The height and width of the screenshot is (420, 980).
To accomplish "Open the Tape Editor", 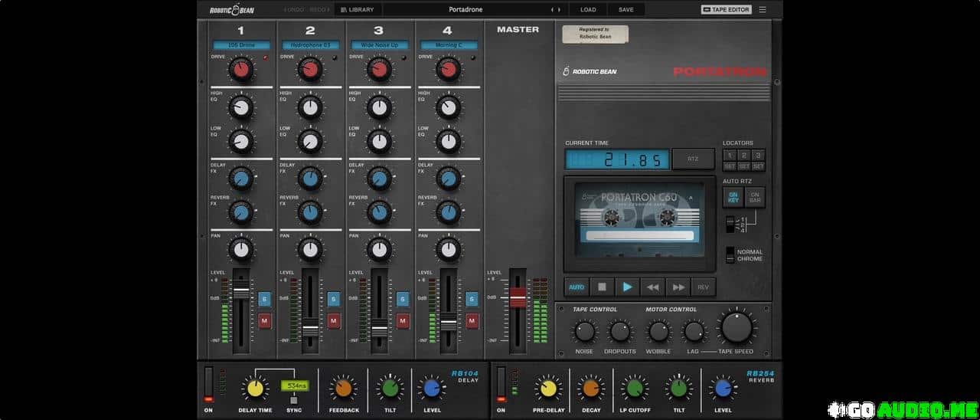I will coord(726,10).
